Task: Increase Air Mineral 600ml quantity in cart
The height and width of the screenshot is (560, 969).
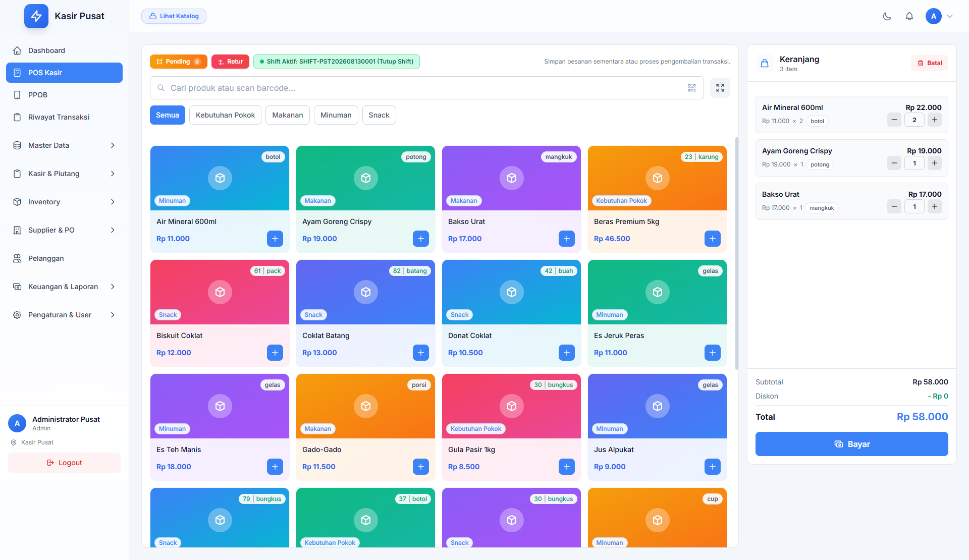Action: coord(935,120)
